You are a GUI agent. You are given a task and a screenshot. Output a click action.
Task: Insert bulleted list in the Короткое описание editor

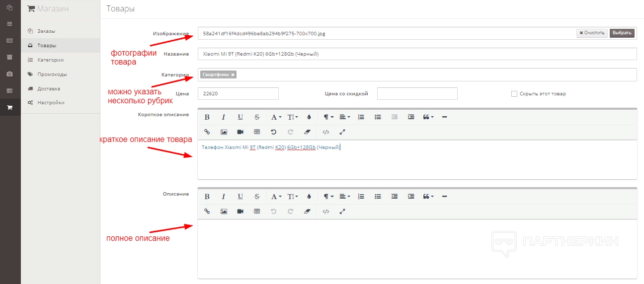click(378, 117)
